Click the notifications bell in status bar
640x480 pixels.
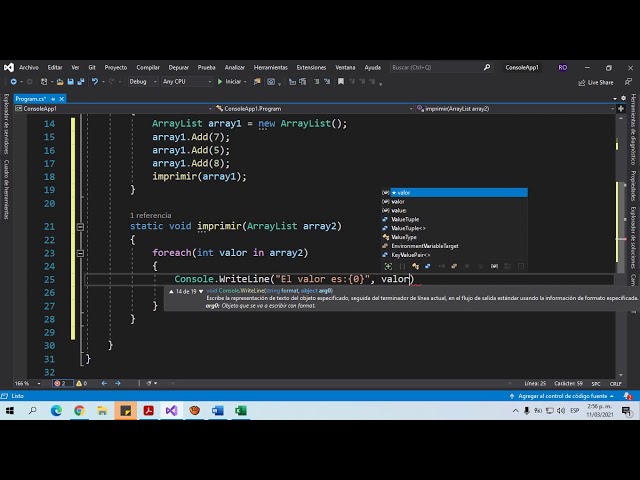(627, 396)
